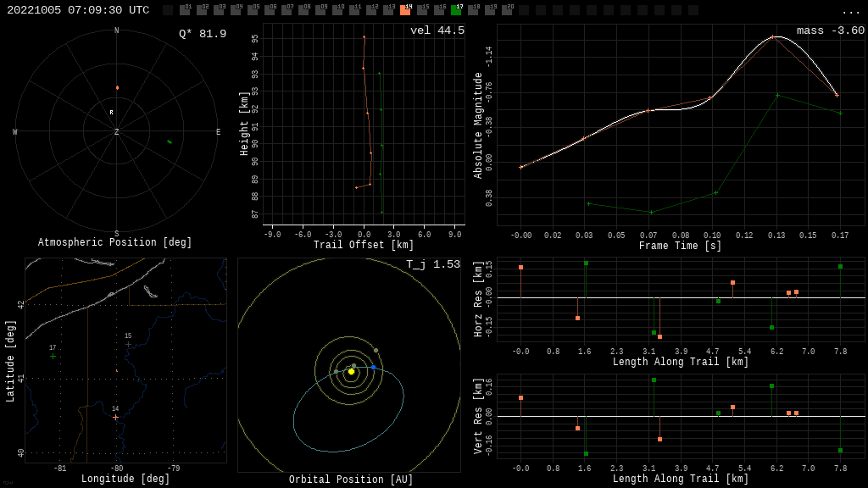This screenshot has height=488, width=868.
Task: Click the gray station 15 cross on map
Action: tap(128, 344)
